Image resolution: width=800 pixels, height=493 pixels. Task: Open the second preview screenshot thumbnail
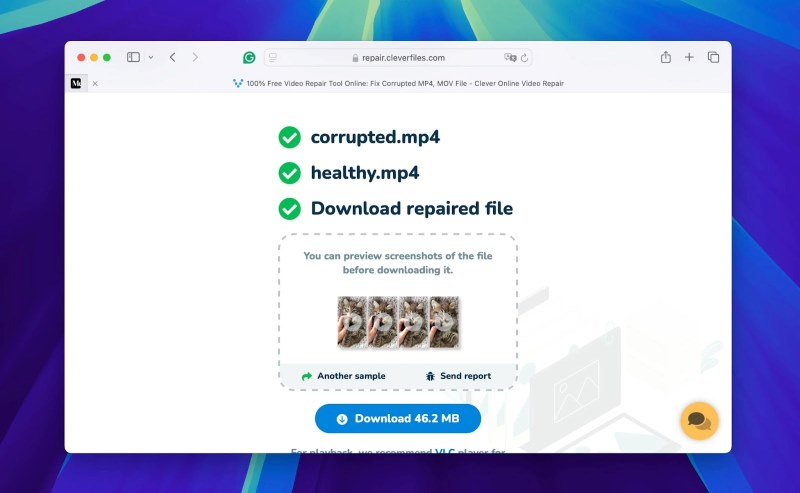click(x=383, y=322)
